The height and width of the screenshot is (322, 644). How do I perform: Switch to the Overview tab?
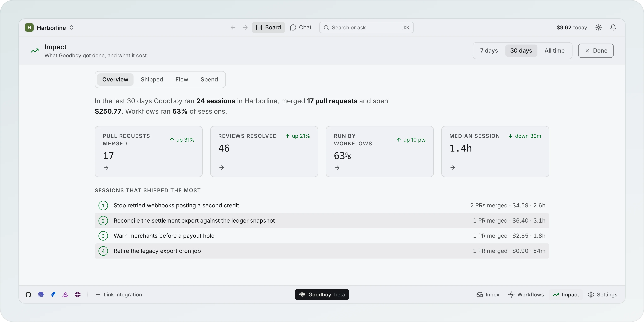(x=115, y=80)
